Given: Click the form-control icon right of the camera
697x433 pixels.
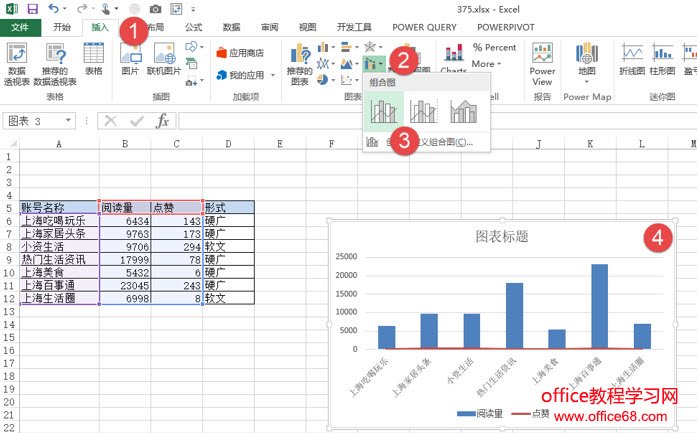Looking at the screenshot, I should [176, 9].
